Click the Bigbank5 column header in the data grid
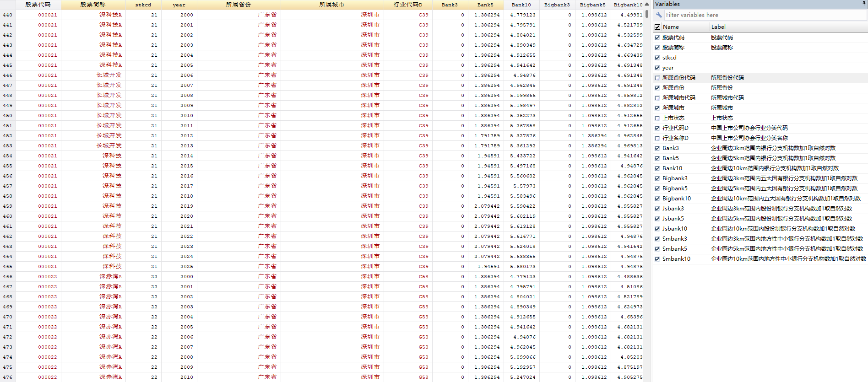The image size is (868, 382). 592,5
